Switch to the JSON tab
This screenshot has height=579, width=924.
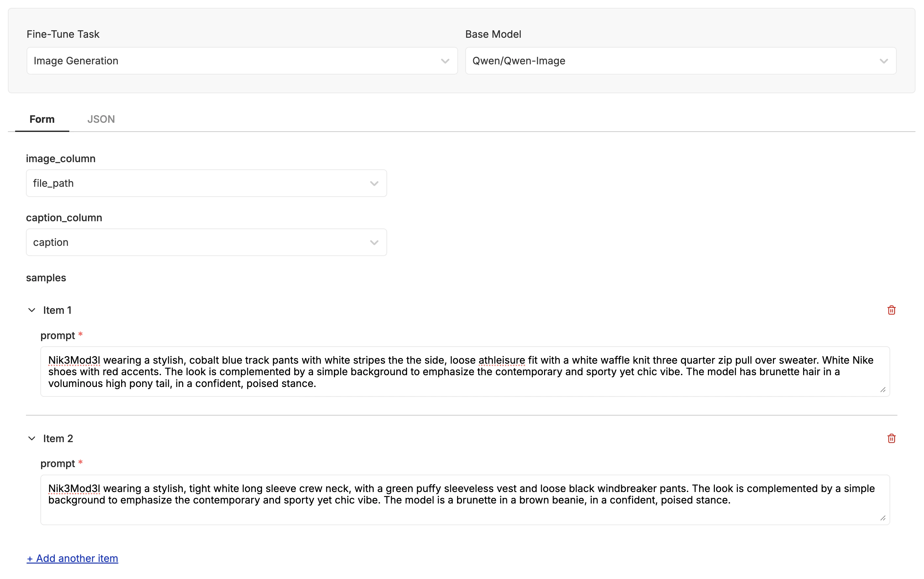click(x=101, y=119)
